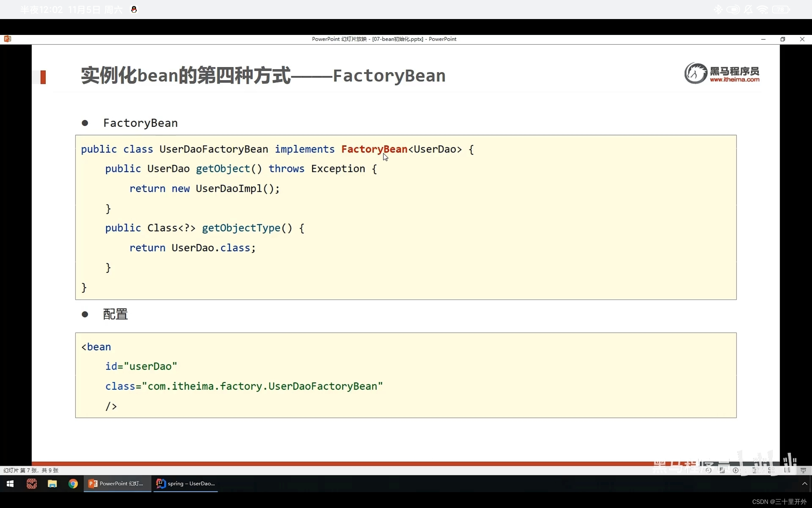Screen dimensions: 812x508
Task: Go to the previous slide button
Action: click(x=708, y=470)
